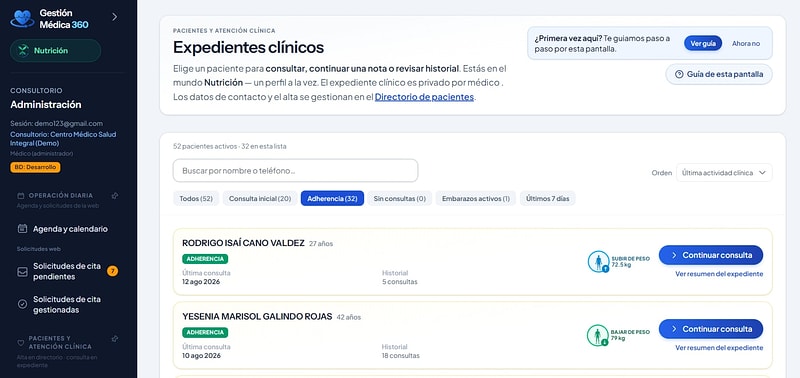Dismiss guide with Ahora no

point(745,43)
